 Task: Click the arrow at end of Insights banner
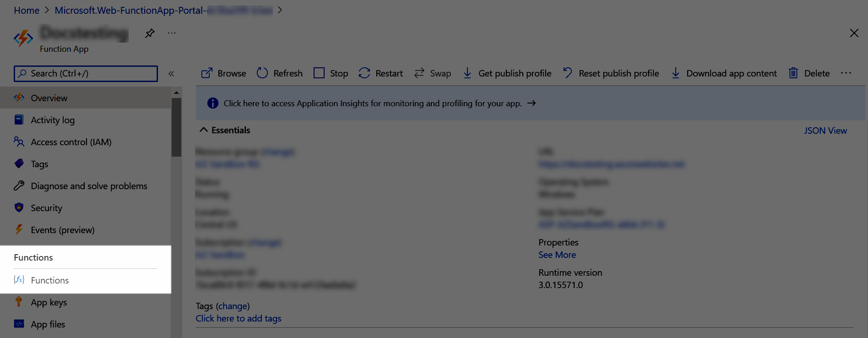click(x=532, y=103)
